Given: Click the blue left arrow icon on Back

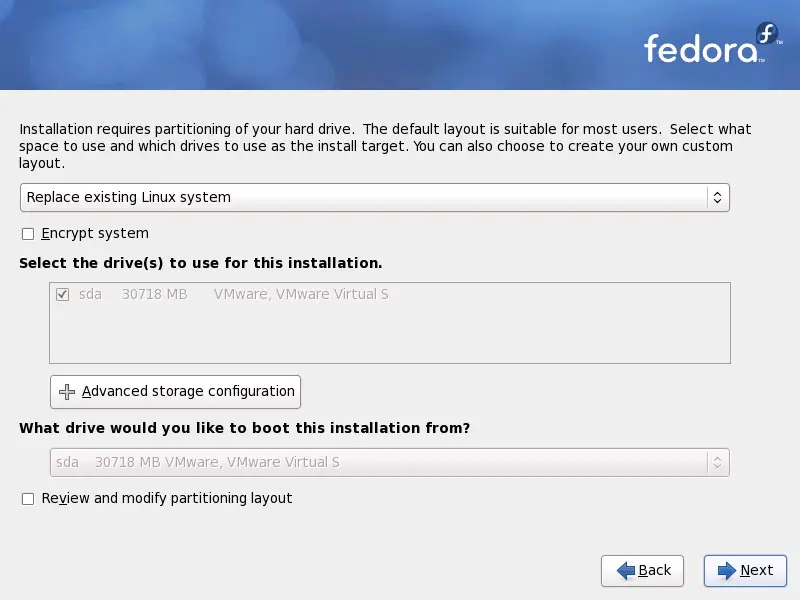Looking at the screenshot, I should coord(626,570).
